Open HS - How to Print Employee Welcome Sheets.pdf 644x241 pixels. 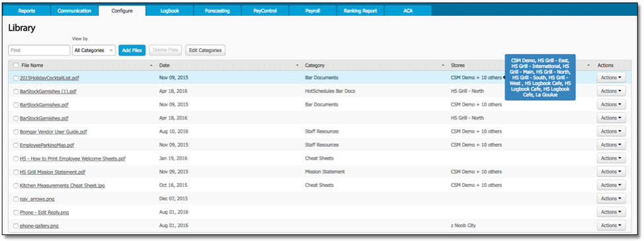(73, 158)
